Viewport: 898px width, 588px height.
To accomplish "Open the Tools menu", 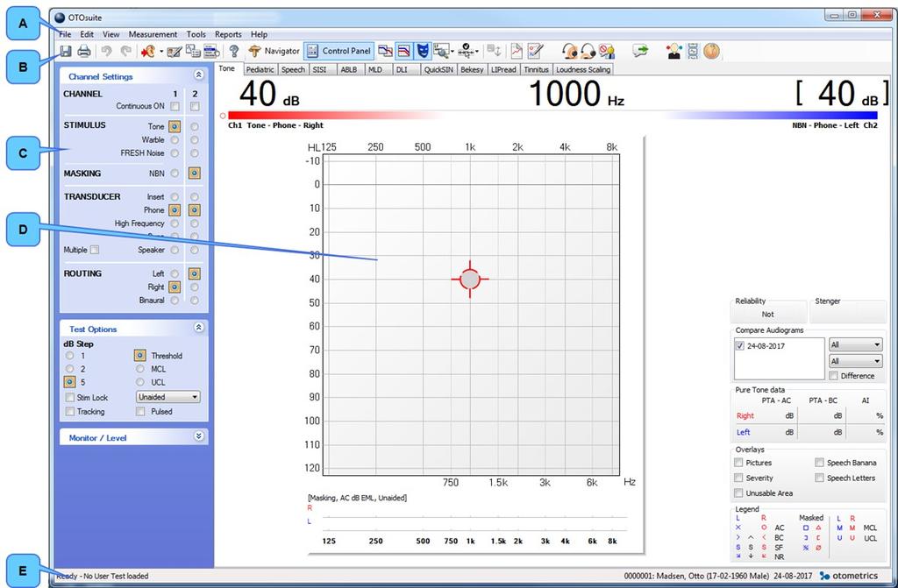I will point(196,34).
